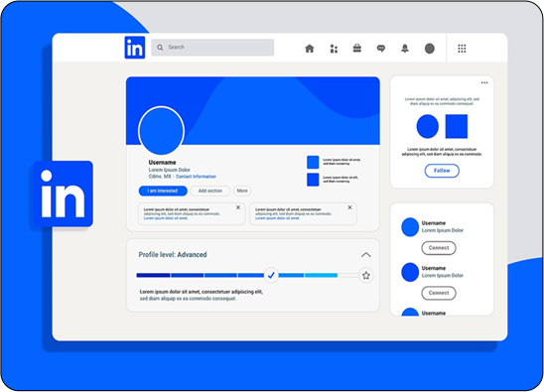The image size is (544, 392).
Task: Open the Home icon in navigation bar
Action: pyautogui.click(x=310, y=49)
